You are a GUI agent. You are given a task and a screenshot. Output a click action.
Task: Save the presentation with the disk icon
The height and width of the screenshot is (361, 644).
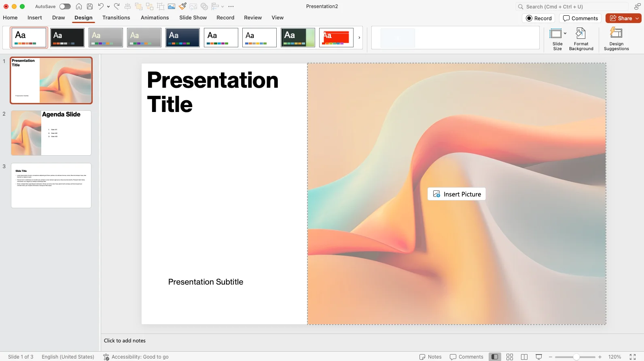[x=90, y=6]
